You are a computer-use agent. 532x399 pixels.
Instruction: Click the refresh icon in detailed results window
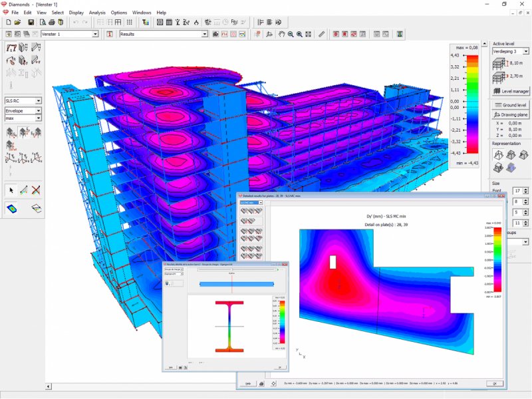click(x=273, y=384)
